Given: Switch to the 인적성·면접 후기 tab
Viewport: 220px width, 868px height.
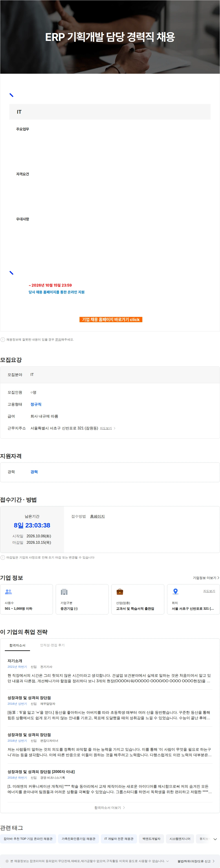Looking at the screenshot, I should pyautogui.click(x=52, y=645).
